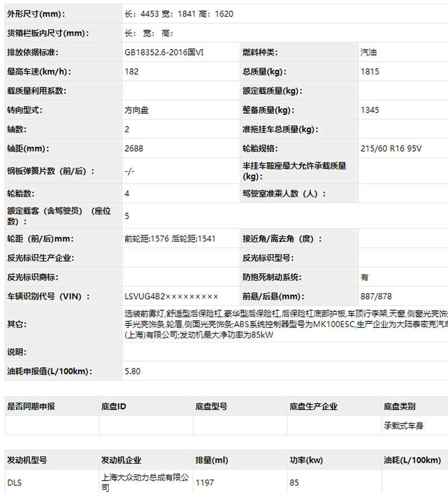Screen dimensions: 448x495
Task: Click the 反光标识型号 label
Action: [x=268, y=258]
